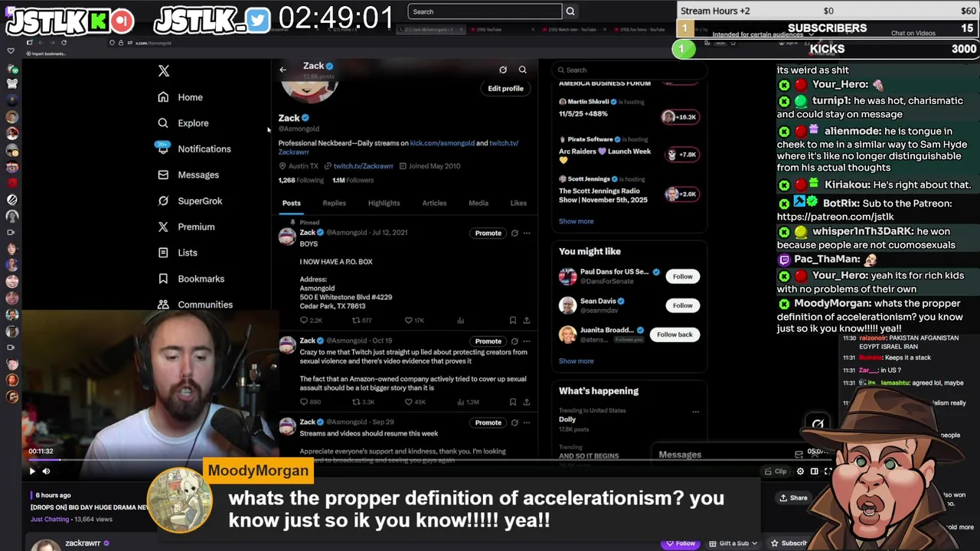Click Grok icon in profile header

(x=503, y=70)
